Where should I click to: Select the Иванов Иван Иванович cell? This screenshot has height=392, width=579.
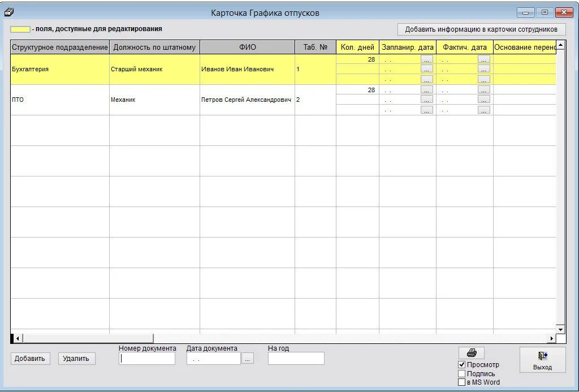coord(248,70)
